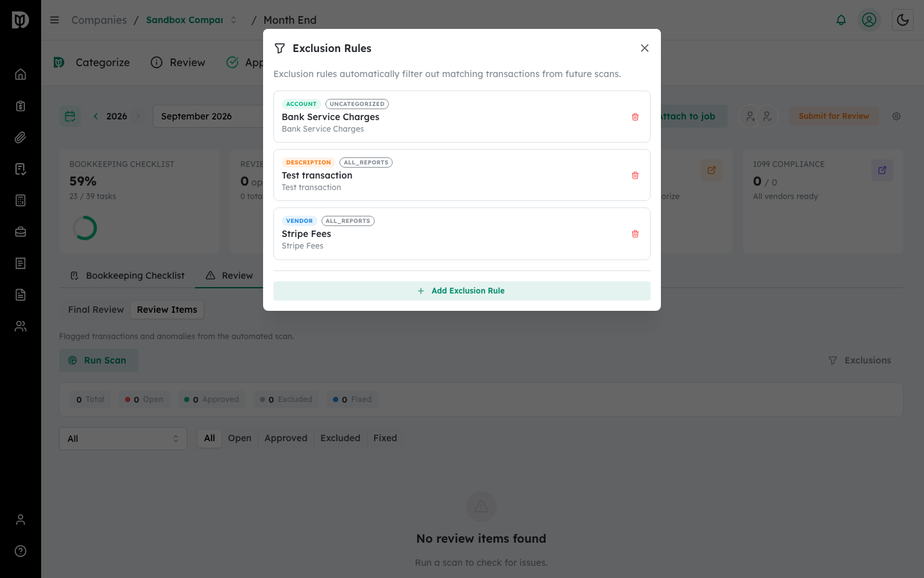The image size is (924, 578).
Task: Click the reviewer user check icon
Action: pos(767,116)
